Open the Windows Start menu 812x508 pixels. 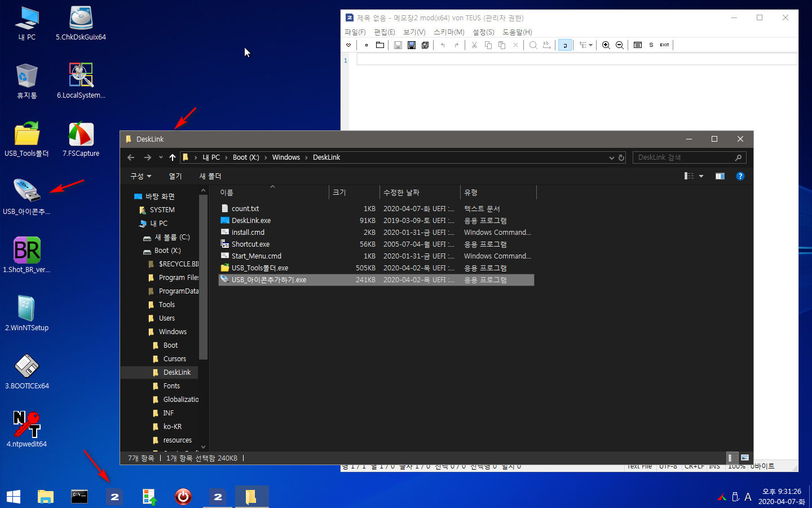point(14,497)
